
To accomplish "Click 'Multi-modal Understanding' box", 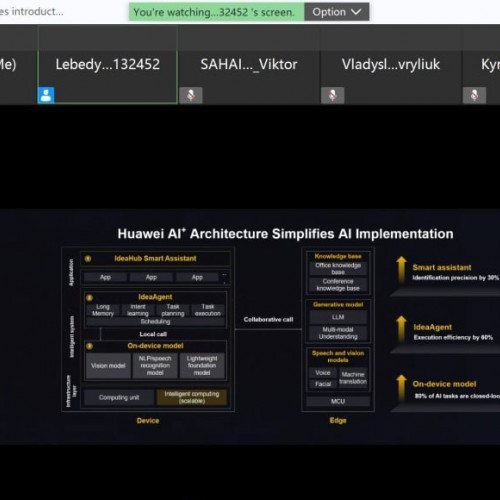I will (x=338, y=333).
